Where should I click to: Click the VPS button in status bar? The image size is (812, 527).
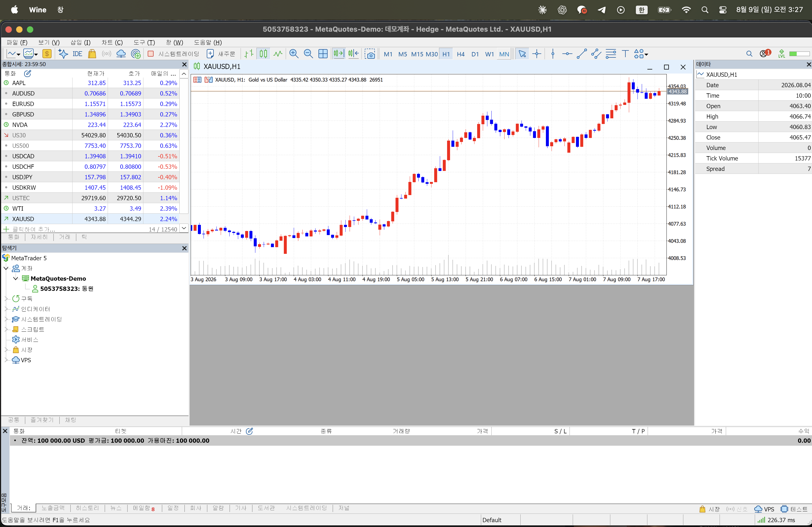pyautogui.click(x=764, y=509)
